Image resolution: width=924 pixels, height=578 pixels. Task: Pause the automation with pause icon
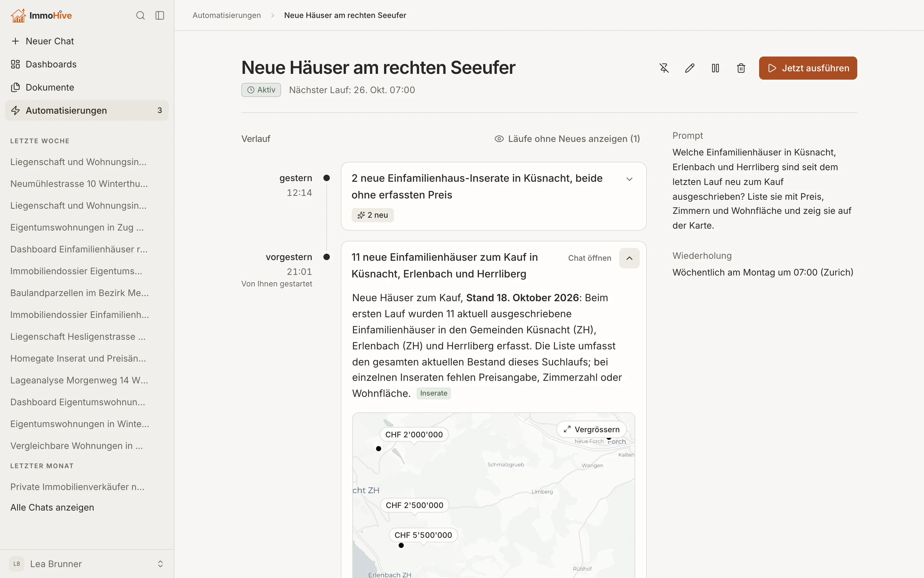tap(715, 68)
